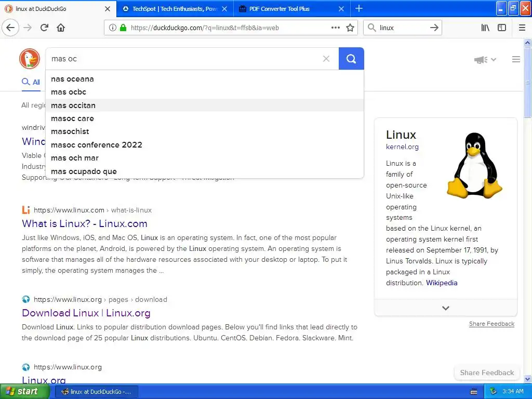Choose suggestion mas occitan
This screenshot has height=399, width=532.
point(205,105)
